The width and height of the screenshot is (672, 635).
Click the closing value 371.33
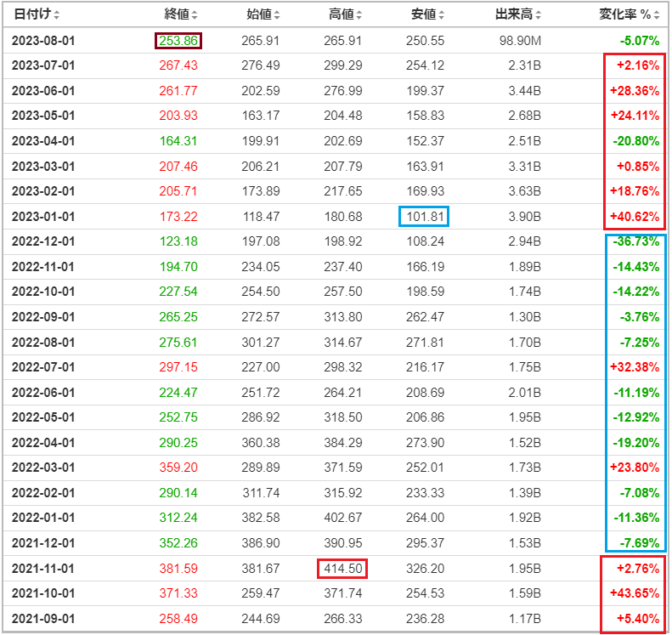coord(178,593)
